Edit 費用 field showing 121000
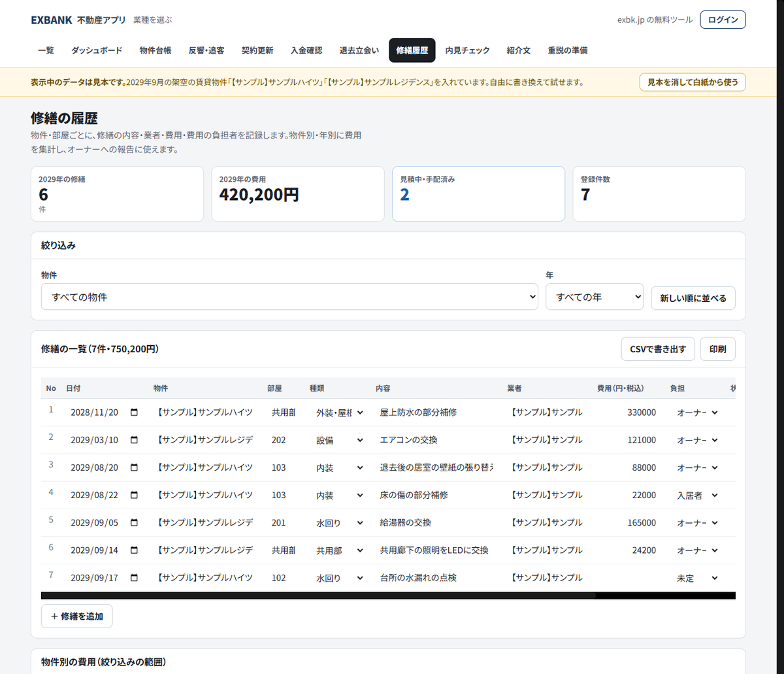784x674 pixels. [x=628, y=440]
